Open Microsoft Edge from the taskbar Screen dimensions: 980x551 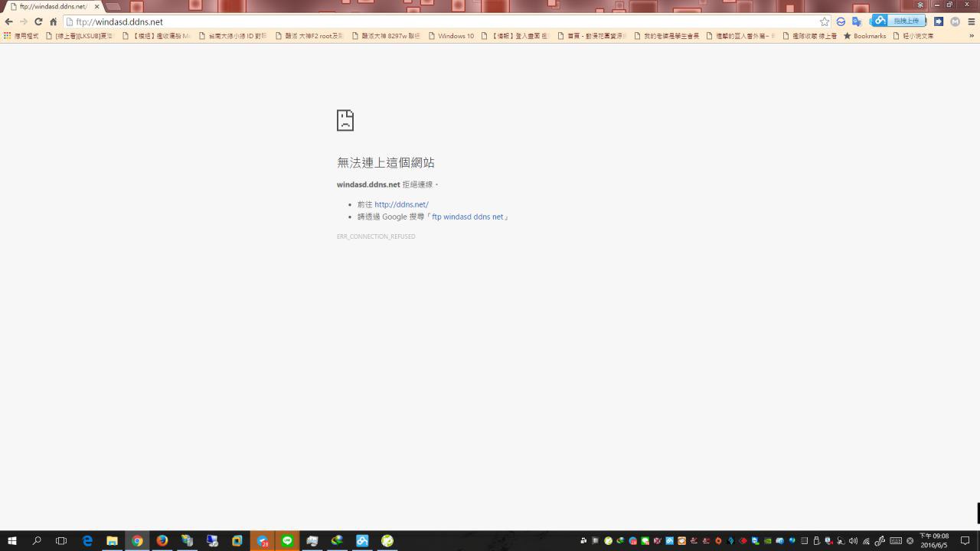click(87, 541)
